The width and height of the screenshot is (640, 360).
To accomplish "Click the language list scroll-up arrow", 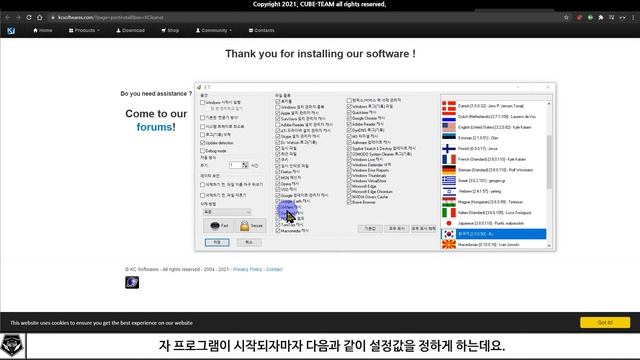I will pos(549,104).
